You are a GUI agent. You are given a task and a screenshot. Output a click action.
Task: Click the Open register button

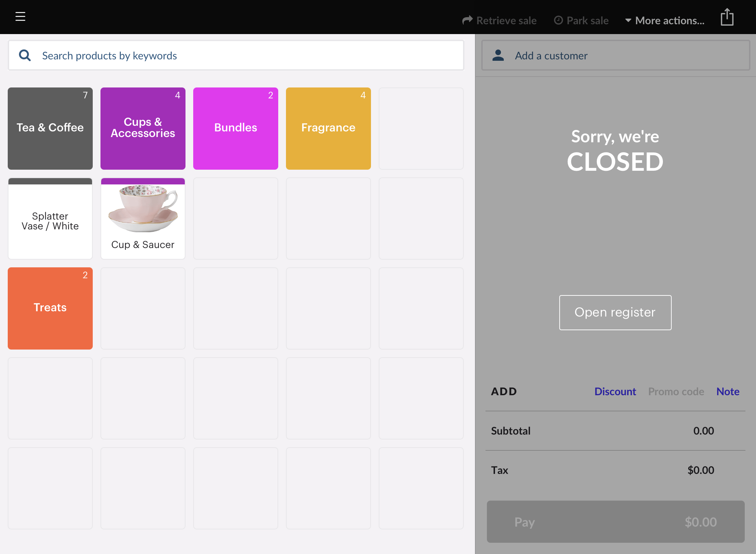pyautogui.click(x=615, y=312)
